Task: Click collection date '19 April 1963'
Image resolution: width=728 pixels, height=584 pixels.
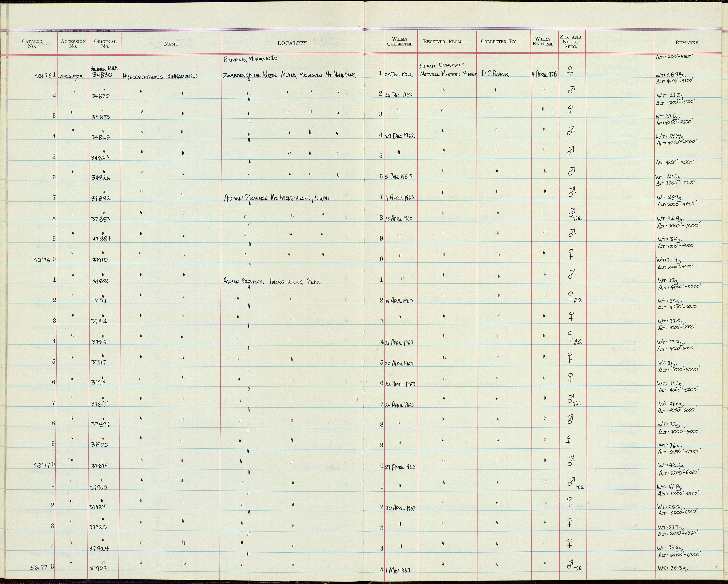Action: click(x=399, y=301)
